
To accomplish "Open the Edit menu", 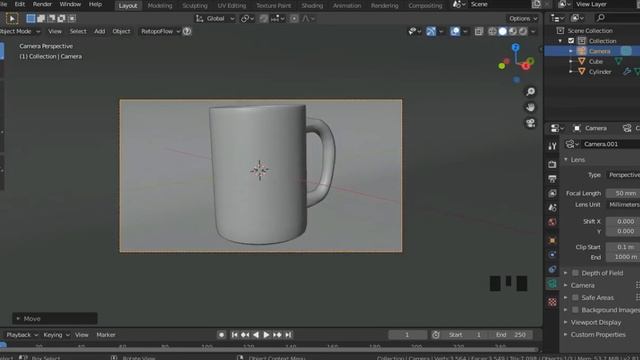I will [x=20, y=4].
